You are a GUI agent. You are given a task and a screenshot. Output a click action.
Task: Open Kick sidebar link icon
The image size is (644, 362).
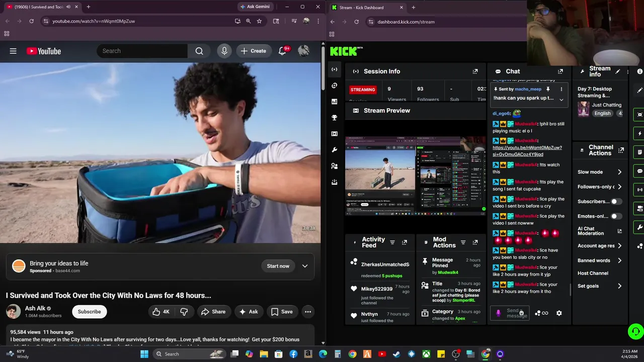pos(334,85)
